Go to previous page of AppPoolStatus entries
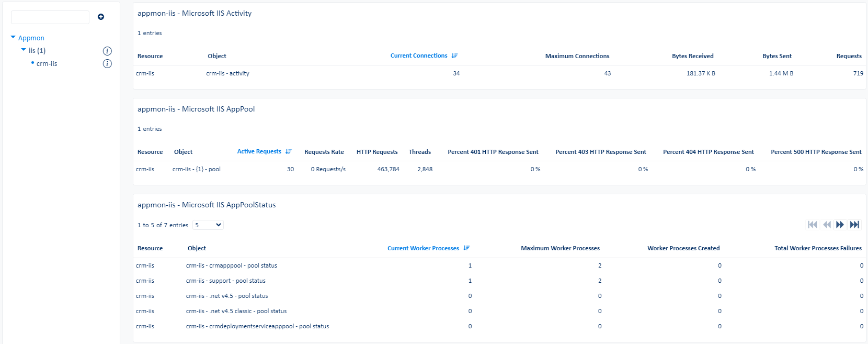Screen dimensions: 868x344 click(827, 225)
